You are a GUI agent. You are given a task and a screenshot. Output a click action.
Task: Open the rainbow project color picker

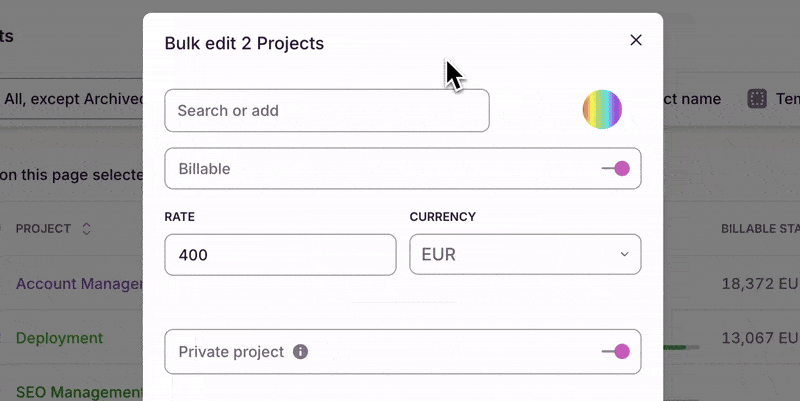click(602, 110)
